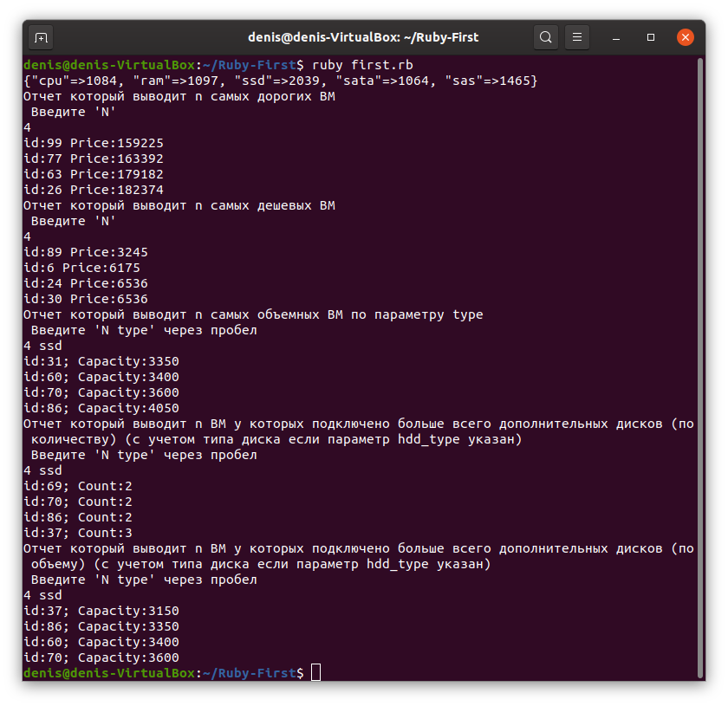Click the 'ruby first.rb' command text

pos(362,65)
